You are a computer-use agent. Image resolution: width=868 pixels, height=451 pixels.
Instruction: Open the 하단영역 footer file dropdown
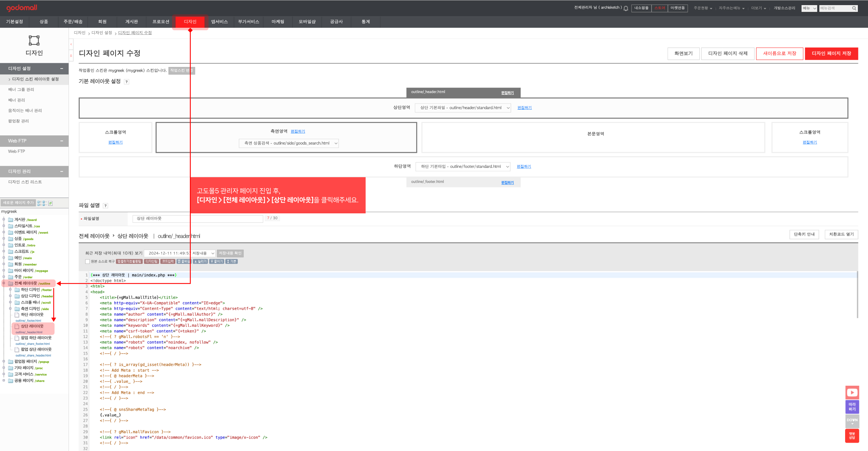click(463, 166)
